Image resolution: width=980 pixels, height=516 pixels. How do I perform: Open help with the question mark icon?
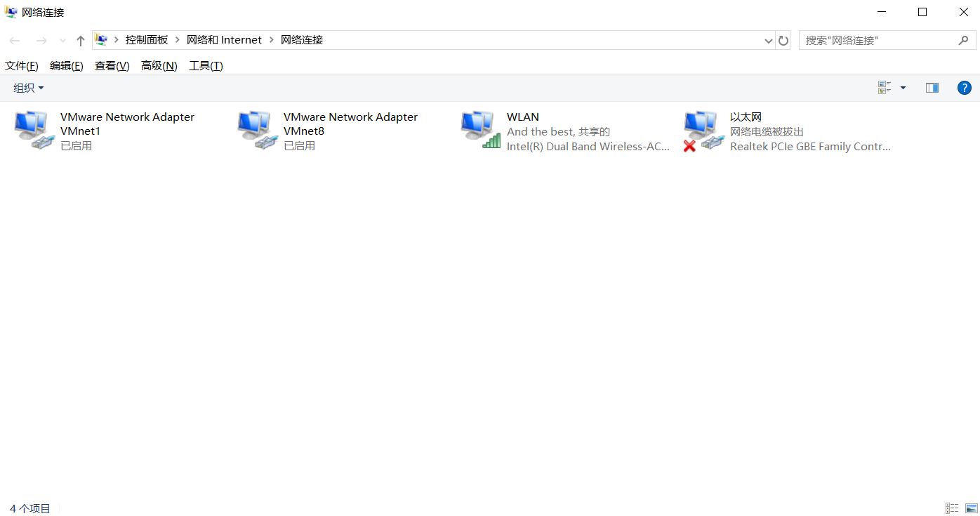[965, 88]
